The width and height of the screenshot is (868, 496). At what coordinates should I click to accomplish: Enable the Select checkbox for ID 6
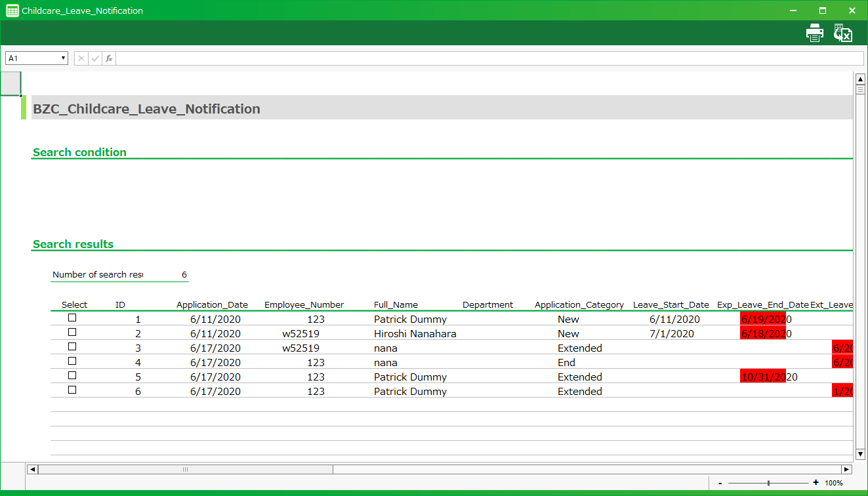pyautogui.click(x=72, y=390)
